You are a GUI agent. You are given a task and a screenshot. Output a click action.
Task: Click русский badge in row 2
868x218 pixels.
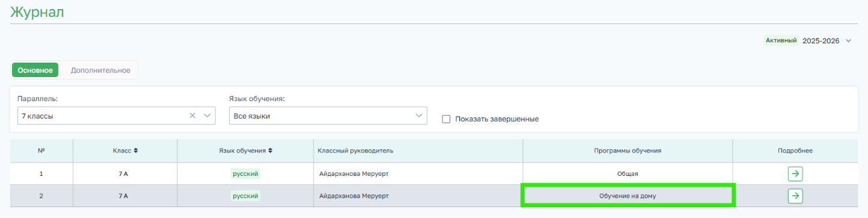point(245,196)
